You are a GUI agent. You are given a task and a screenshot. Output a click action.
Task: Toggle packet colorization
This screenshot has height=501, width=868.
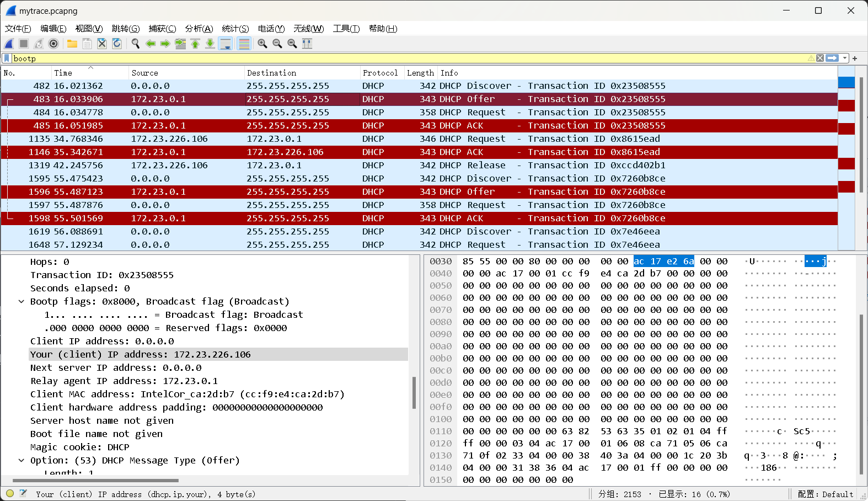click(244, 44)
